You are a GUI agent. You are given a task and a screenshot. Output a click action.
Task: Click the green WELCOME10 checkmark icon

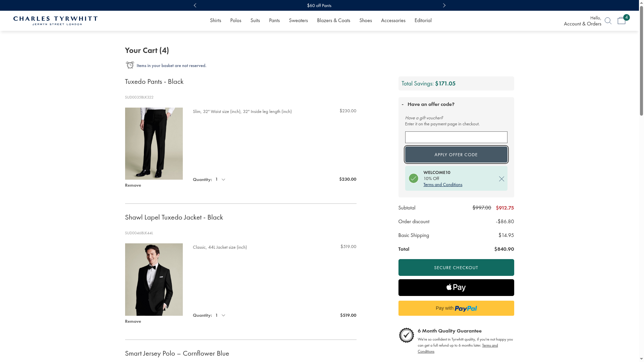pyautogui.click(x=413, y=178)
